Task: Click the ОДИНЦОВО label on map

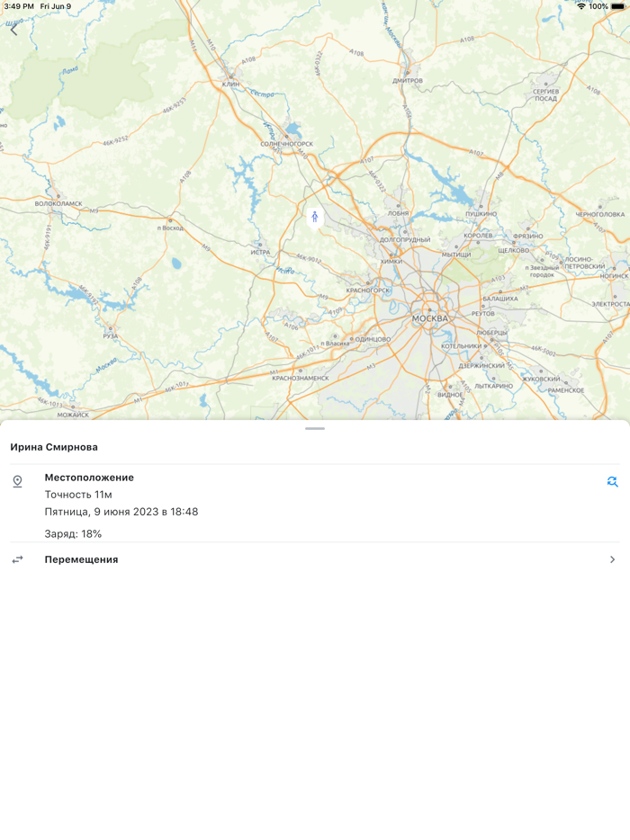Action: pos(373,339)
